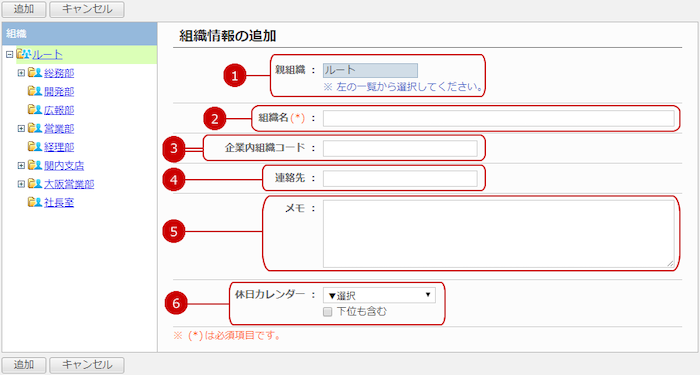The image size is (700, 375).
Task: Select the 大阪営業部 organization link
Action: (x=69, y=184)
